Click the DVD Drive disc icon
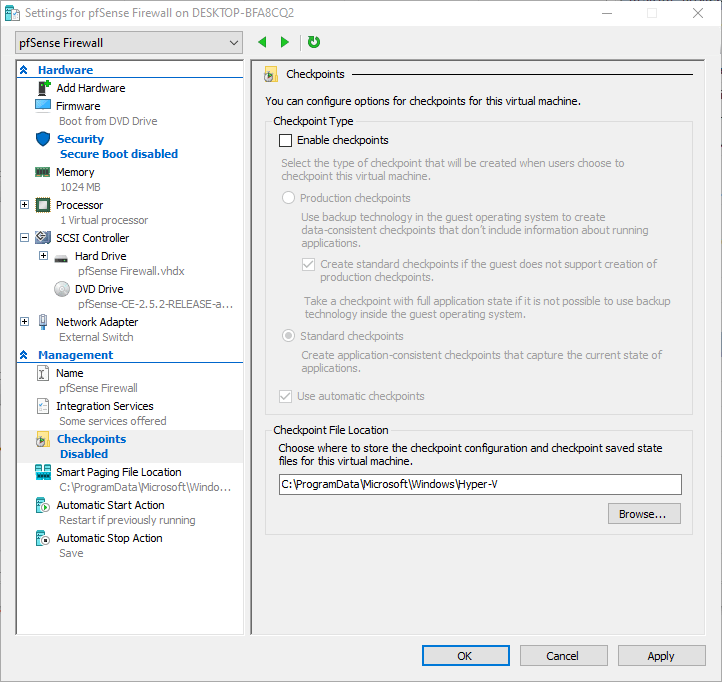 [61, 289]
